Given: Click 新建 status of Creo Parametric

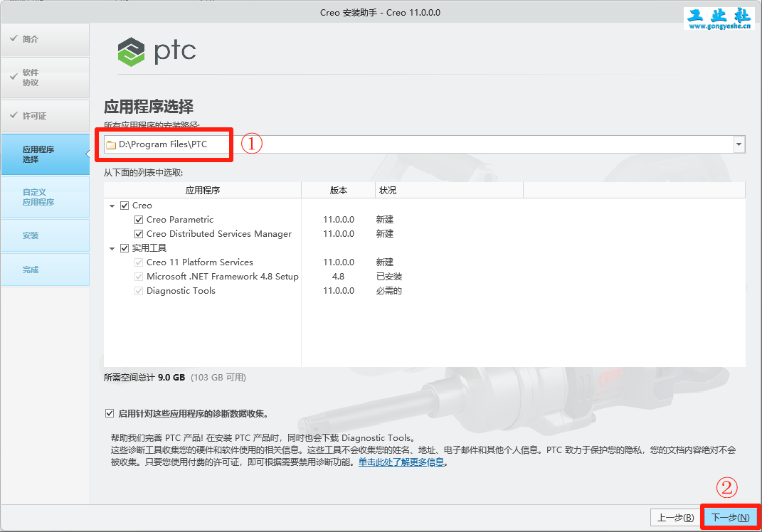Looking at the screenshot, I should (x=384, y=220).
